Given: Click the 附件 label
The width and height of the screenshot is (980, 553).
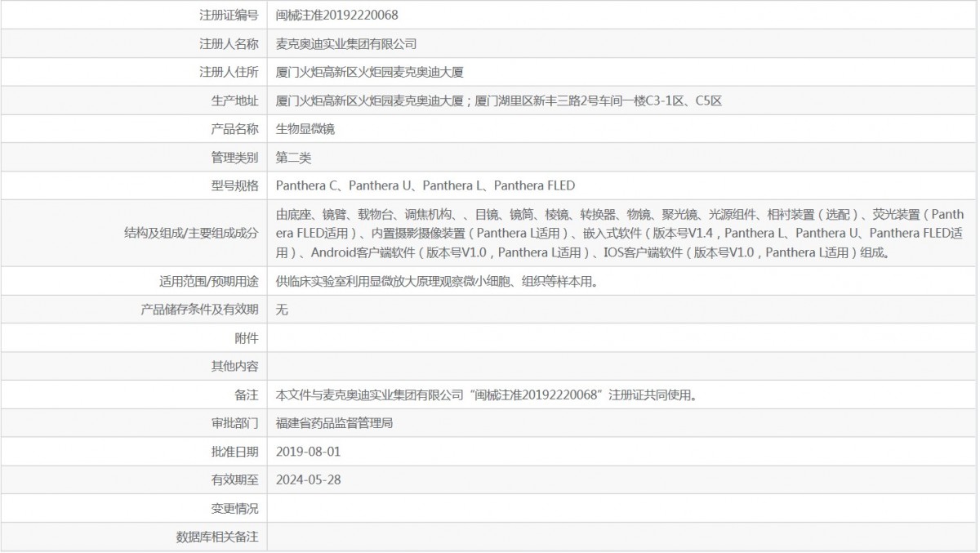Looking at the screenshot, I should (247, 338).
